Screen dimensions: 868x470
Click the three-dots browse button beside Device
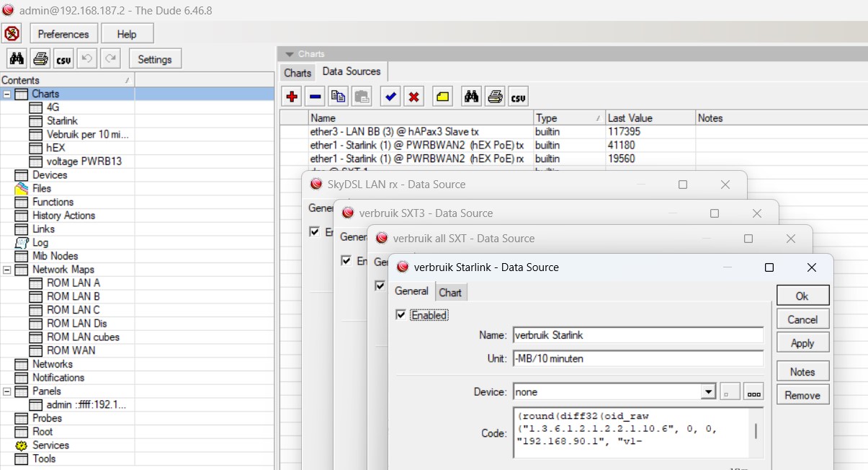753,392
